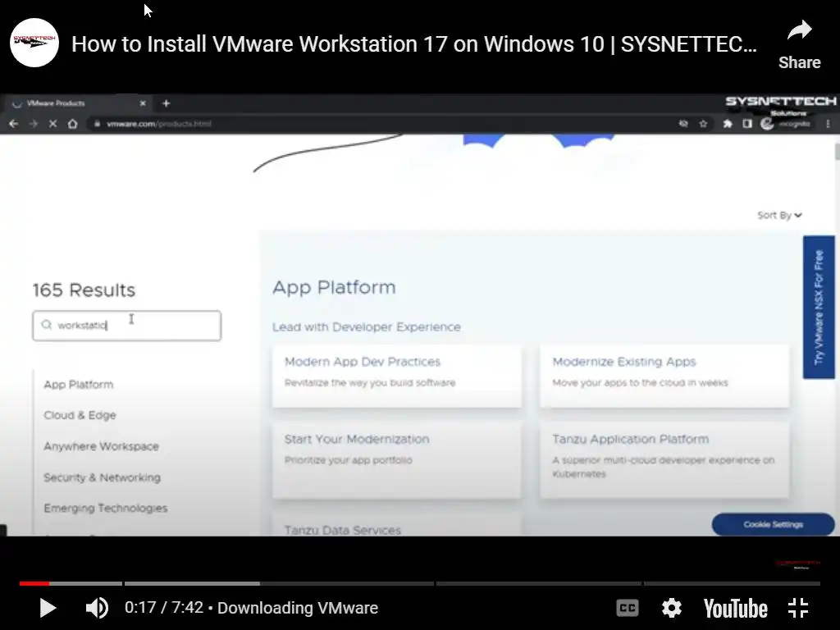Exit fullscreen mode
The height and width of the screenshot is (630, 840).
point(798,608)
